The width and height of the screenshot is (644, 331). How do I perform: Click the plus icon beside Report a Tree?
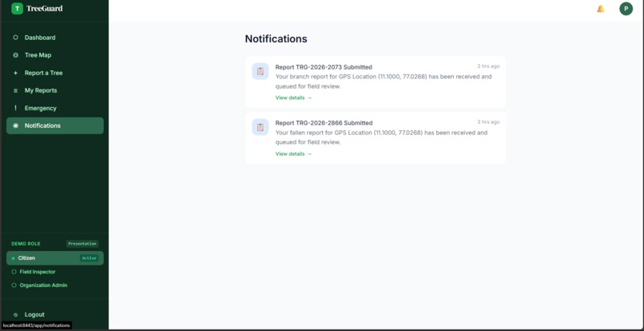tap(16, 73)
